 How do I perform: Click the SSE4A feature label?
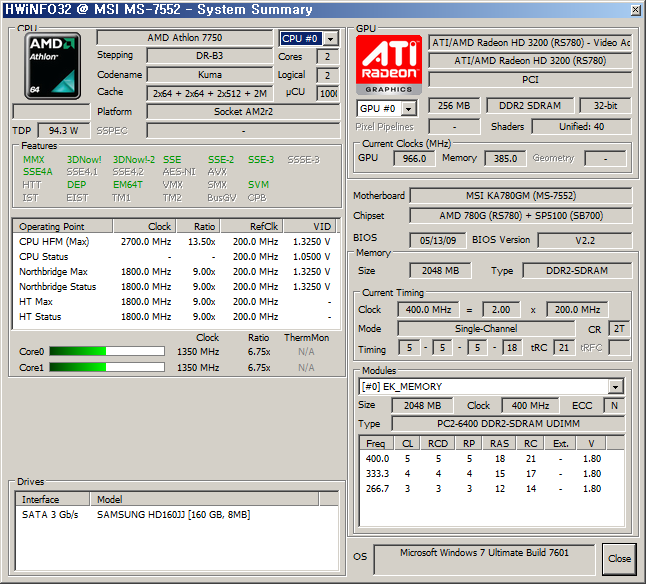point(37,172)
